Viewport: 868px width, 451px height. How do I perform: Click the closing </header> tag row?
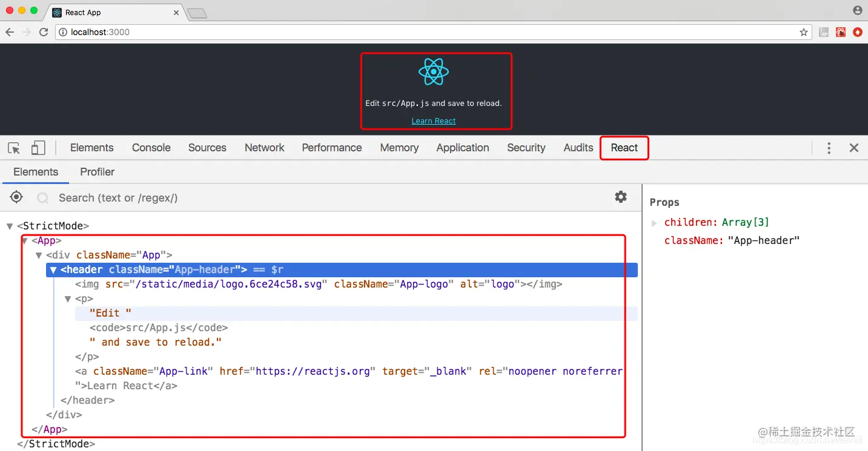87,400
